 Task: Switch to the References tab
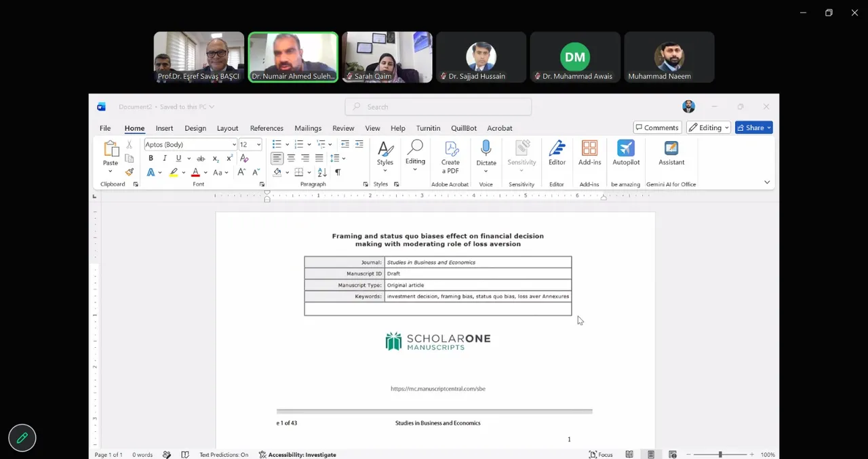[267, 128]
